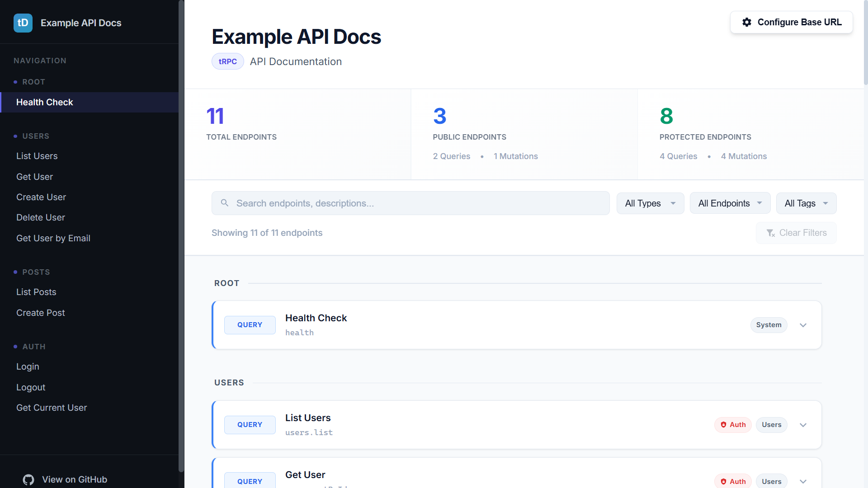
Task: Click the '4 Mutations' stat text
Action: [x=744, y=156]
